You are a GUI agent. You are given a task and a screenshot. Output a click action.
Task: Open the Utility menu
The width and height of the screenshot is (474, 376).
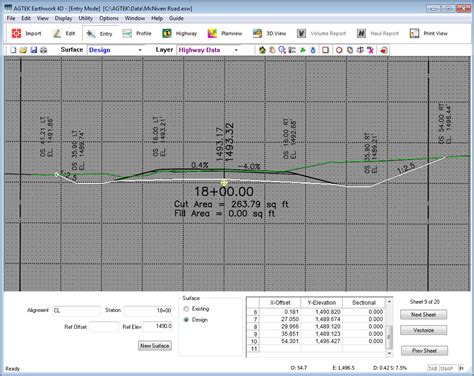pyautogui.click(x=86, y=18)
